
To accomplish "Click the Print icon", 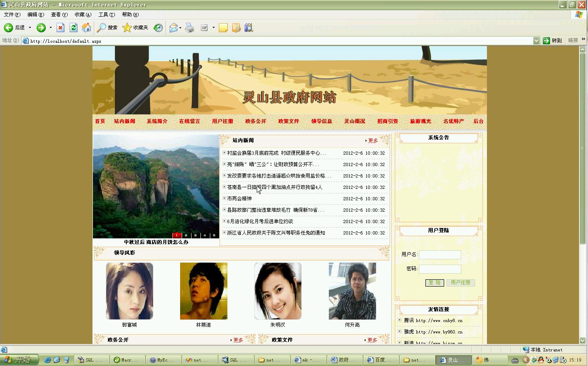I will coord(189,28).
